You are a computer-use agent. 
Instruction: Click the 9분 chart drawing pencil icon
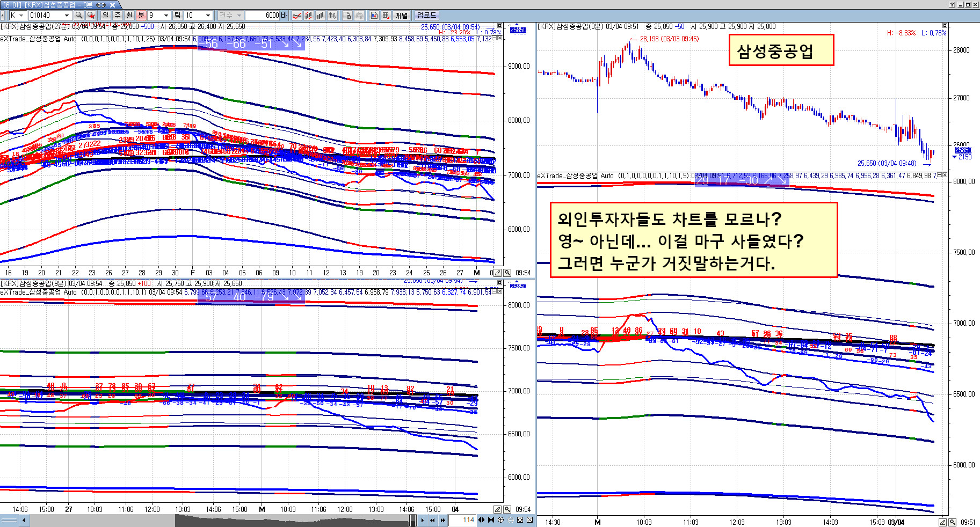[497, 509]
